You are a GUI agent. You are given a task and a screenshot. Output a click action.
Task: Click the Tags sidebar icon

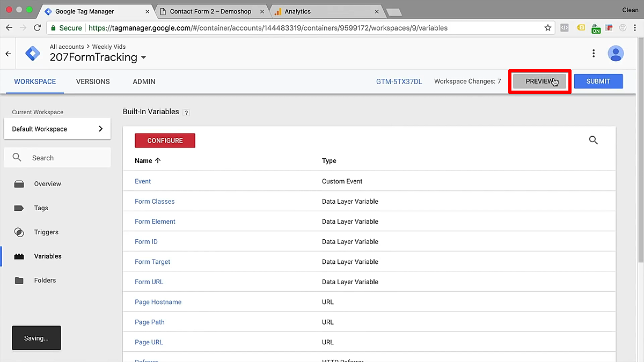19,208
